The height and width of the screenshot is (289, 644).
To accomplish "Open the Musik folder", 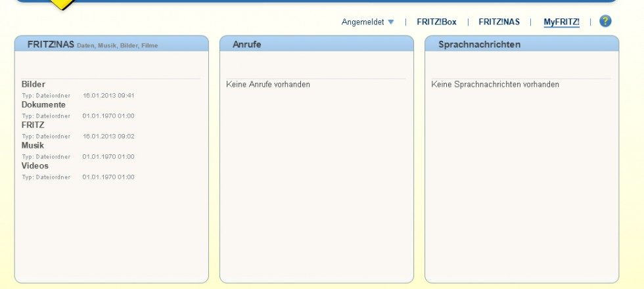I will click(33, 145).
